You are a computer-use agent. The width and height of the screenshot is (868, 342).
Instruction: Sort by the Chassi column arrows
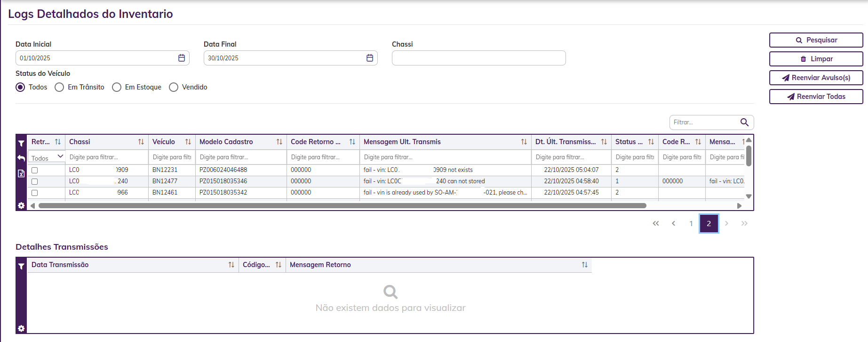point(141,142)
